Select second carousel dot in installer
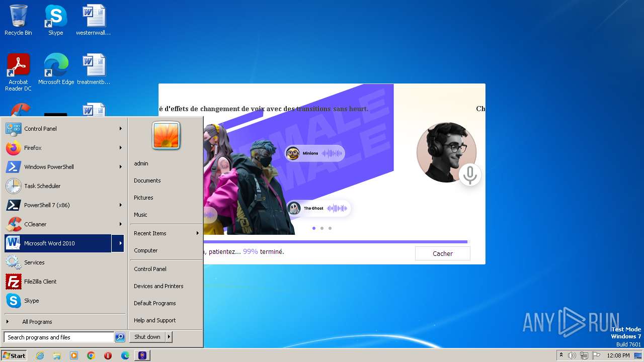This screenshot has height=362, width=644. (322, 228)
